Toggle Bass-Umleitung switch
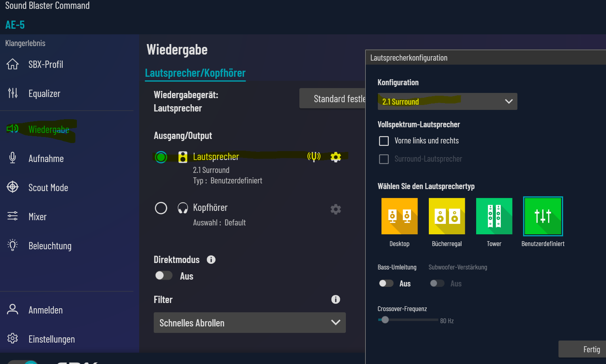Screen dimensions: 606x364 386,284
